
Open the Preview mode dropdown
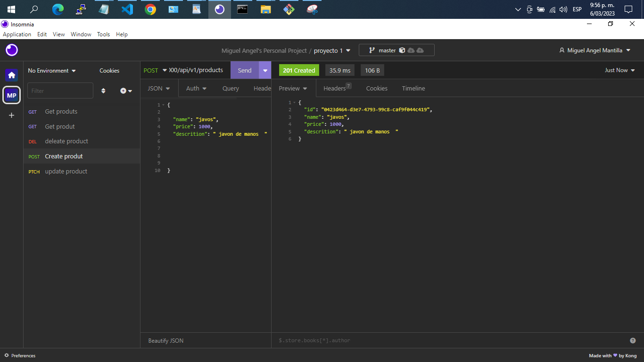tap(293, 88)
